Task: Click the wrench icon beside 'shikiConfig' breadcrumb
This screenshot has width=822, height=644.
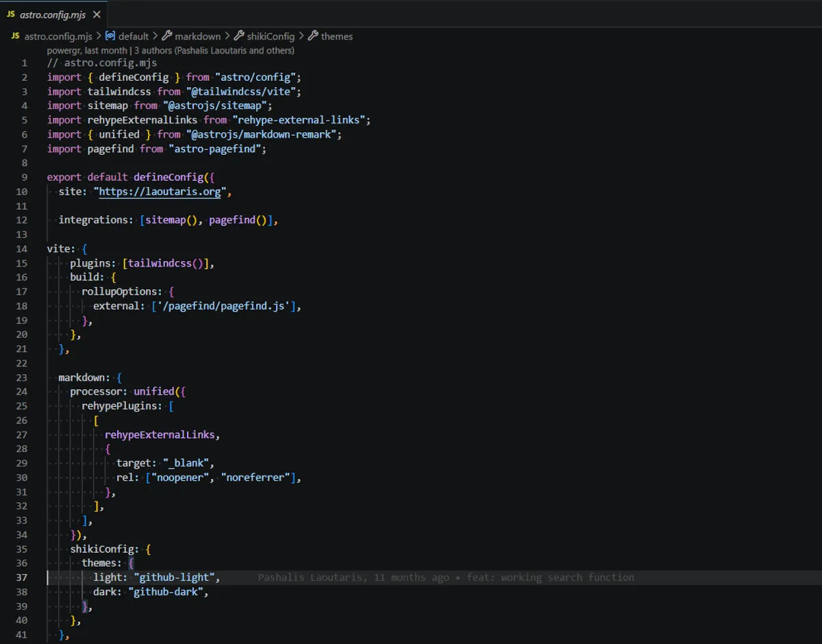Action: click(x=239, y=36)
